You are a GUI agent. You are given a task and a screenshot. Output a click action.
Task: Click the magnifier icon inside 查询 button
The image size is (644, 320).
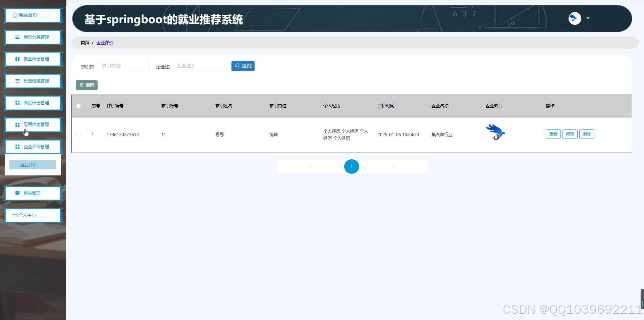click(237, 66)
